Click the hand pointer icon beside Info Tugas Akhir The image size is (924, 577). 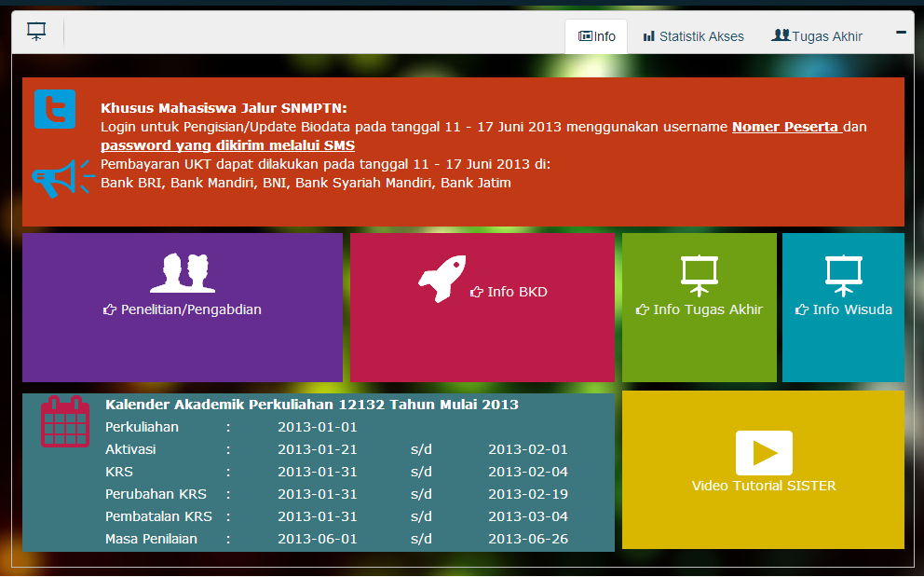pos(643,309)
